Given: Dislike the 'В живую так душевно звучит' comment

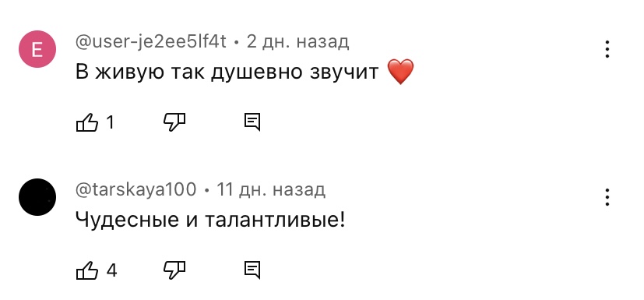Looking at the screenshot, I should tap(174, 122).
